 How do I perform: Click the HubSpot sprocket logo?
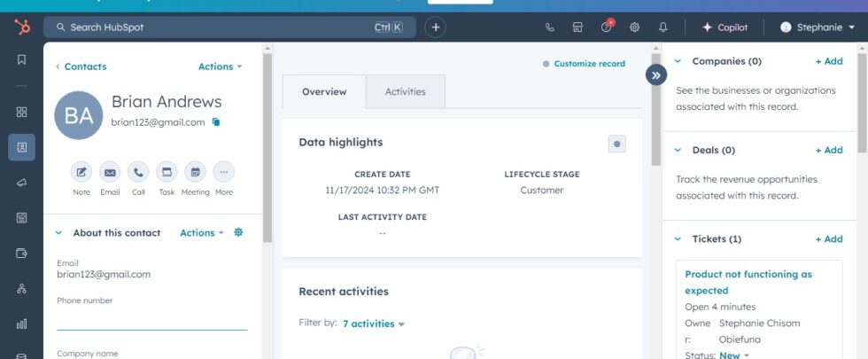click(x=21, y=27)
